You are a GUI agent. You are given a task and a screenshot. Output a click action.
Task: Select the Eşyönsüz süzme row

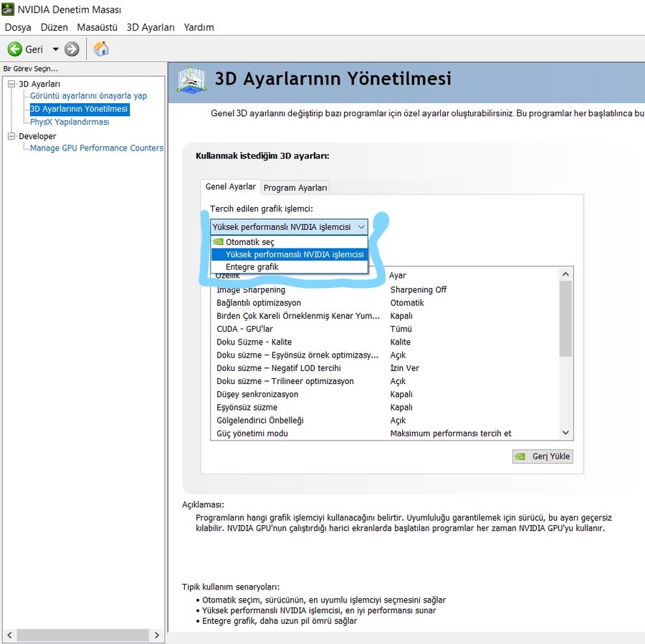tap(385, 408)
